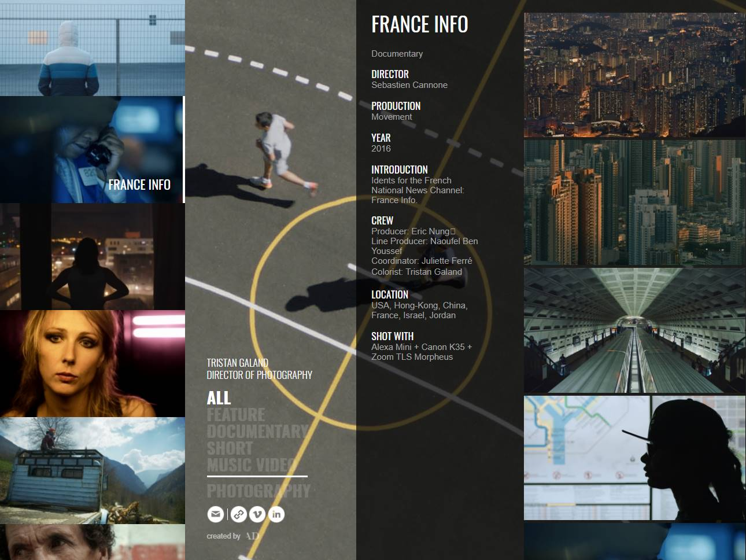View the metro station tunnel still
746x560 pixels.
tap(635, 330)
